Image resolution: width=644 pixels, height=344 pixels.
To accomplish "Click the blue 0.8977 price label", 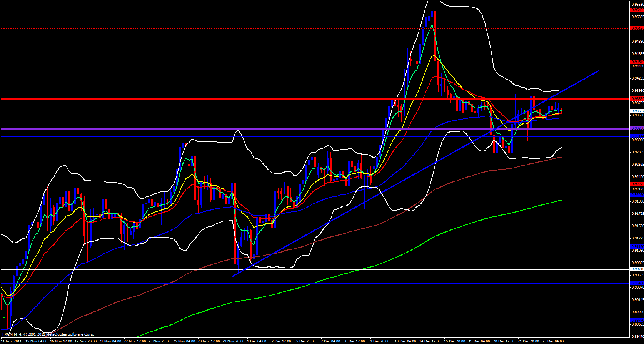I will coord(637,321).
